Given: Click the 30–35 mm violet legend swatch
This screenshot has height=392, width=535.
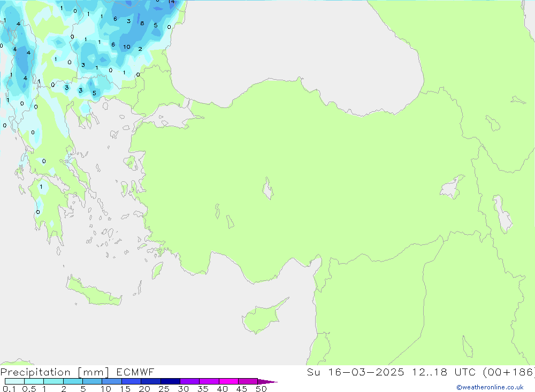Looking at the screenshot, I should click(x=189, y=381).
